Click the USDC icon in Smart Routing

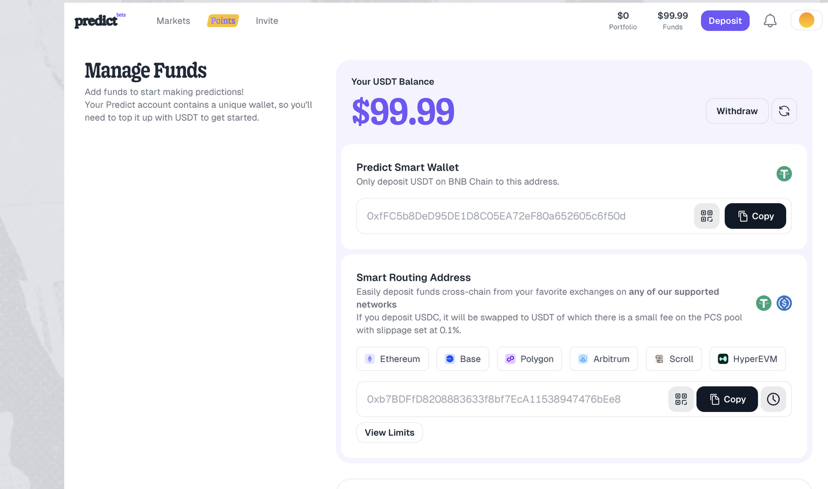pos(784,303)
